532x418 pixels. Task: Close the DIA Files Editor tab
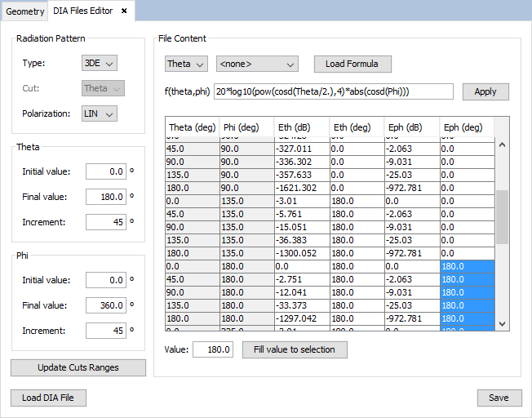(124, 11)
